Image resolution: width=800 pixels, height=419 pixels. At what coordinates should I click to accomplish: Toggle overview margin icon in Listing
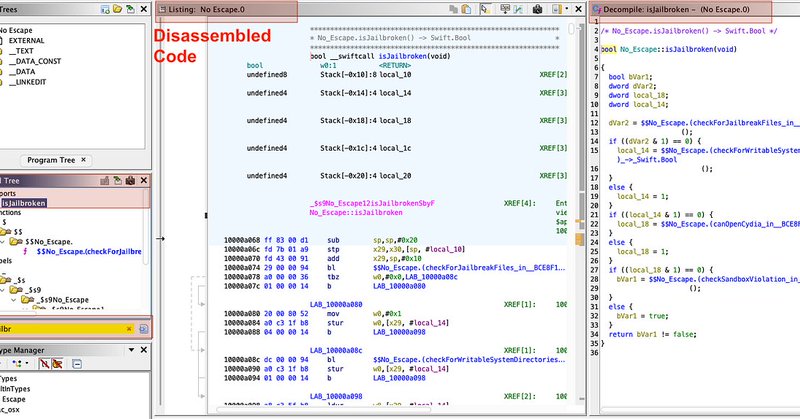tap(556, 9)
